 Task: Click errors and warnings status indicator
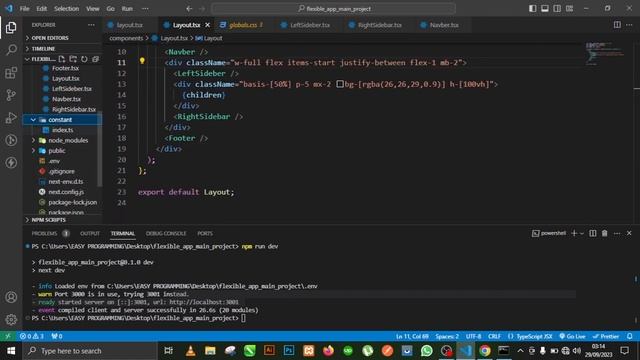tap(32, 336)
